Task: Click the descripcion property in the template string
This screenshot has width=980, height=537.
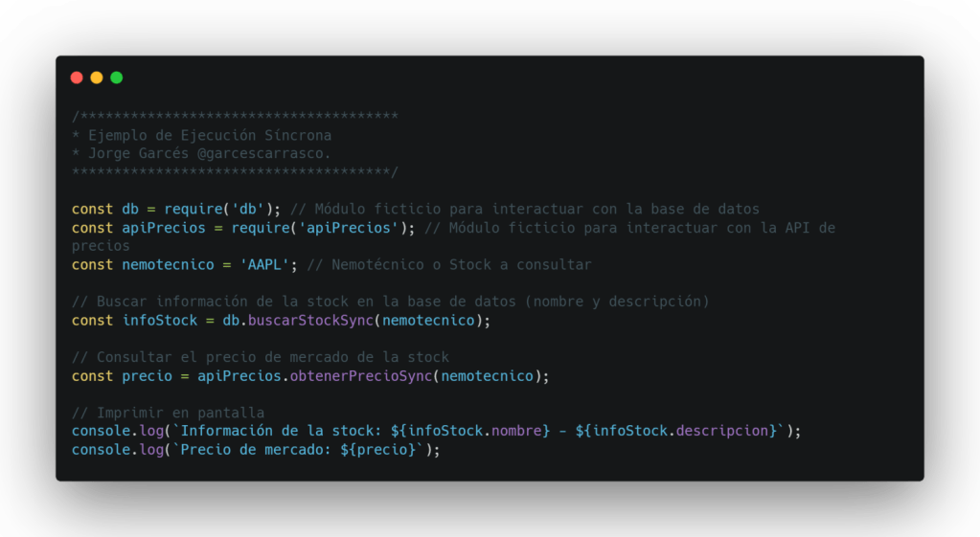Action: (723, 431)
